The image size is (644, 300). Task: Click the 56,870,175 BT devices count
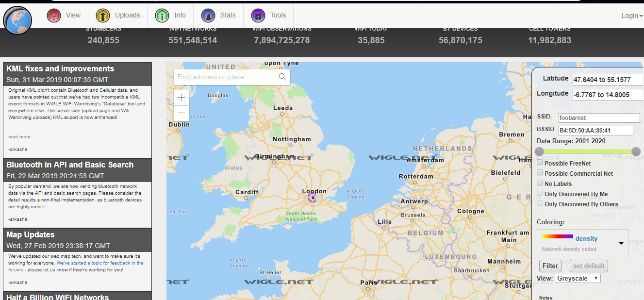pyautogui.click(x=461, y=40)
